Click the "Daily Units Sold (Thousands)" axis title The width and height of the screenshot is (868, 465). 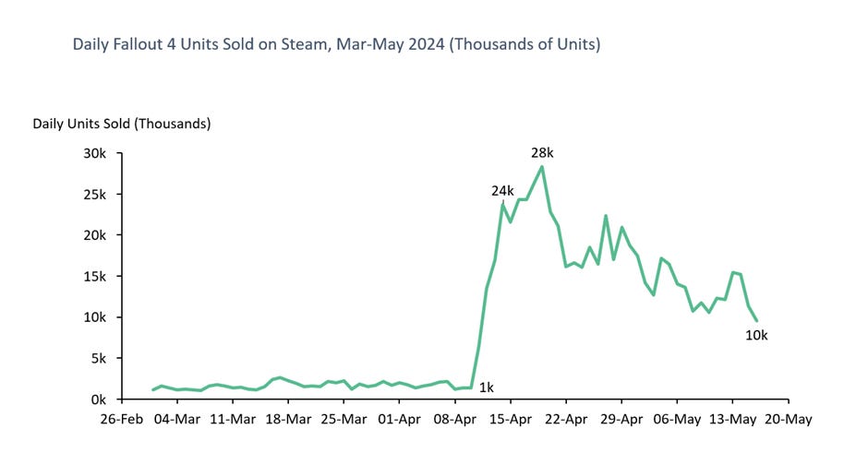(x=122, y=124)
